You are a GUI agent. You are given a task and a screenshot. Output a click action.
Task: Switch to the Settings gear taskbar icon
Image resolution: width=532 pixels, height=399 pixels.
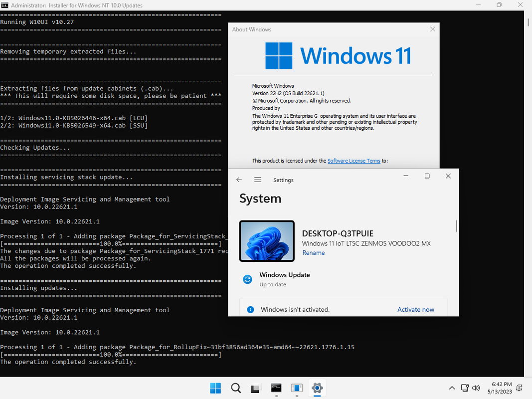click(x=317, y=388)
